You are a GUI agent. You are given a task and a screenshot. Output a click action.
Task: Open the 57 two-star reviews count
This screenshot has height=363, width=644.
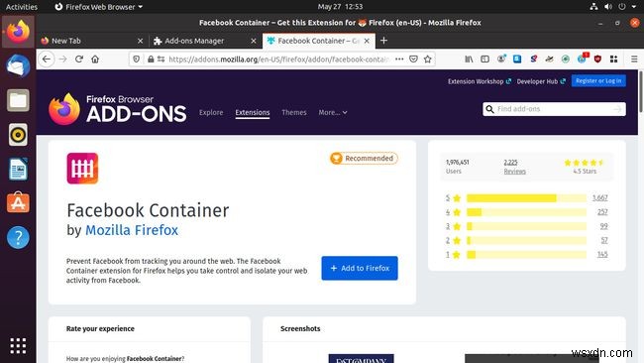(604, 240)
